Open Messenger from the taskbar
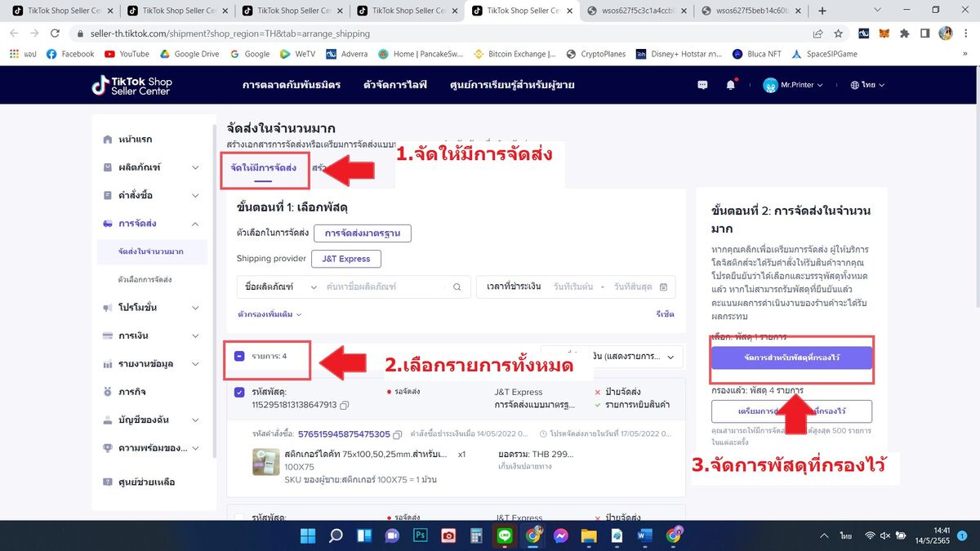Viewport: 980px width, 551px height. point(560,535)
